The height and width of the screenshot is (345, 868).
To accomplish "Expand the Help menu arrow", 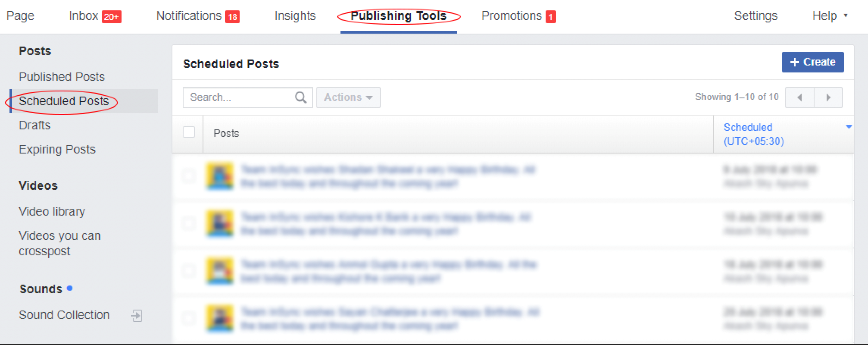I will tap(845, 16).
